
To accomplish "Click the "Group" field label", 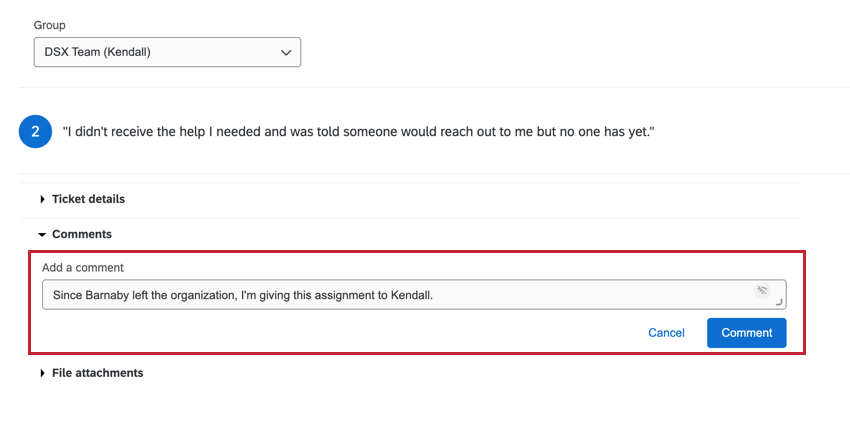I will pyautogui.click(x=50, y=25).
